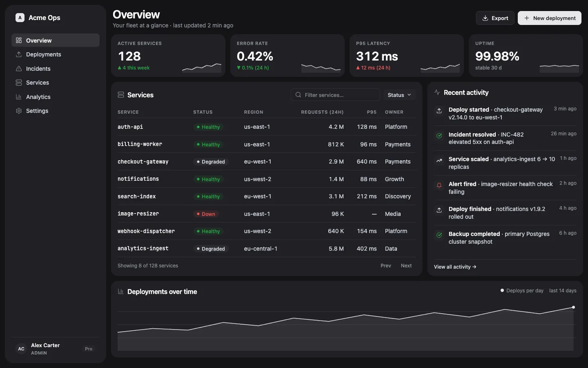This screenshot has width=588, height=368.
Task: Click the Incident resolved check icon
Action: click(x=439, y=136)
